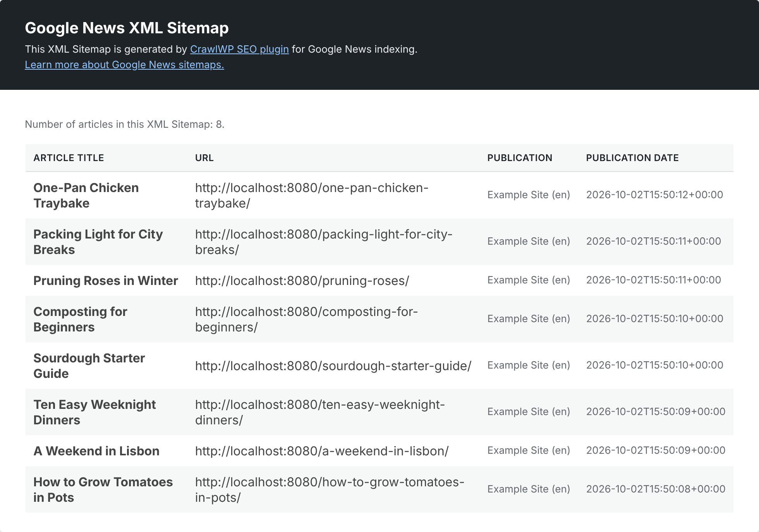Select the Composting for Beginners title
Image resolution: width=759 pixels, height=532 pixels.
pyautogui.click(x=80, y=319)
